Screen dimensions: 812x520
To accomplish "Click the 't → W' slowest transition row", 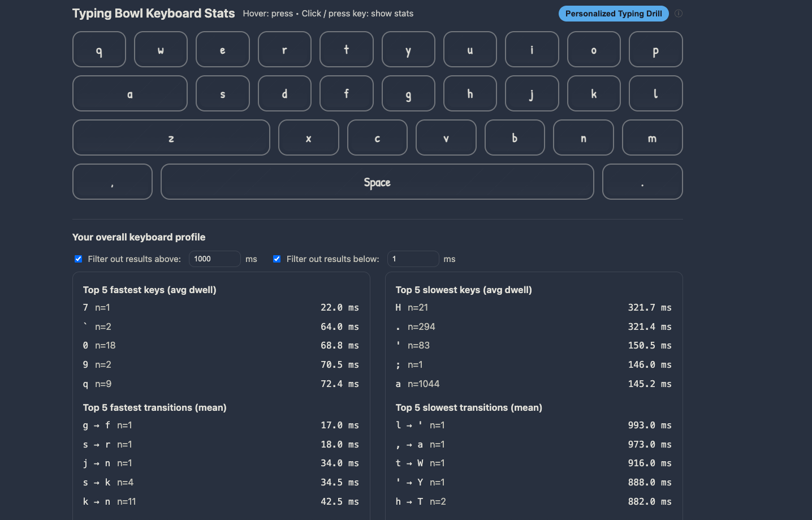I will 534,463.
